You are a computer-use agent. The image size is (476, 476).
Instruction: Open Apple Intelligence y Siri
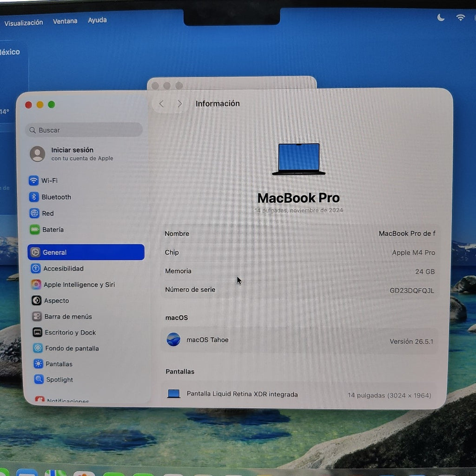click(73, 284)
